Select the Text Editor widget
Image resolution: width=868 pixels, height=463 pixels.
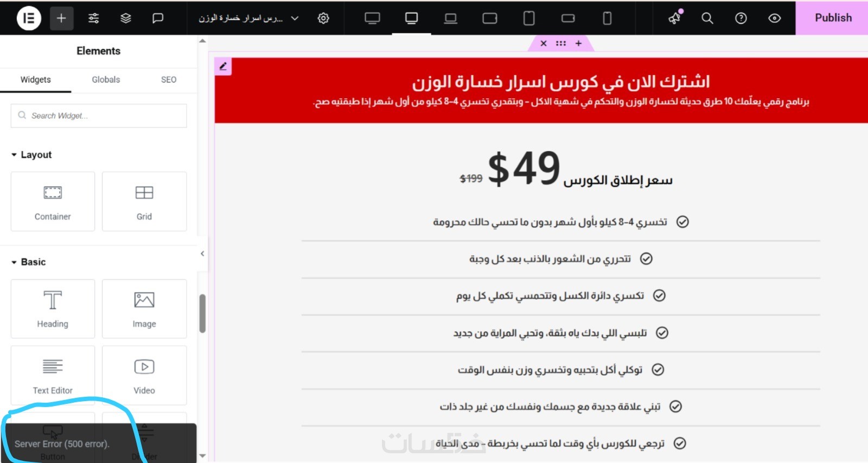pos(53,375)
